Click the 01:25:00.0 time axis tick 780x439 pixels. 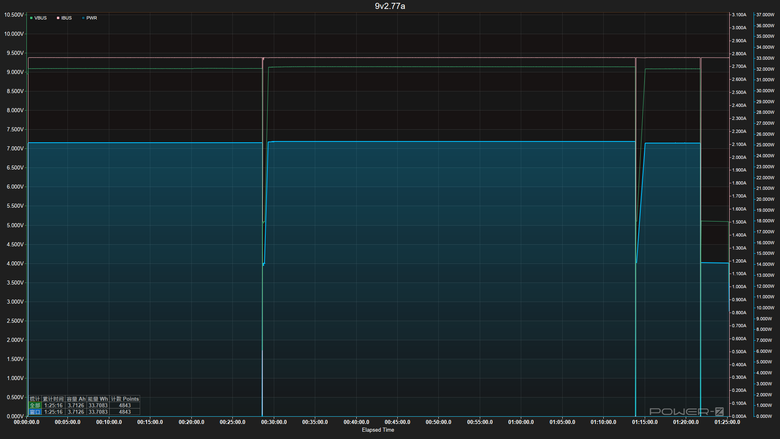coord(727,422)
